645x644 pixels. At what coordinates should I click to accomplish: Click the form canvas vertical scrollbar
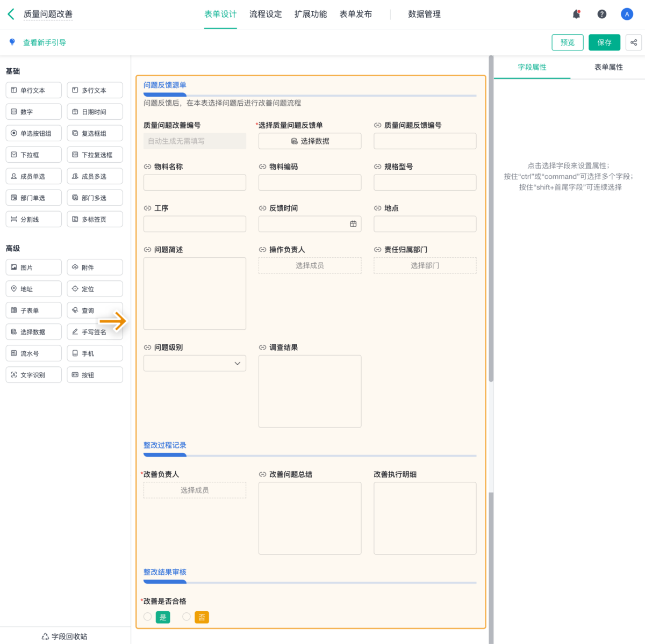pos(491,219)
